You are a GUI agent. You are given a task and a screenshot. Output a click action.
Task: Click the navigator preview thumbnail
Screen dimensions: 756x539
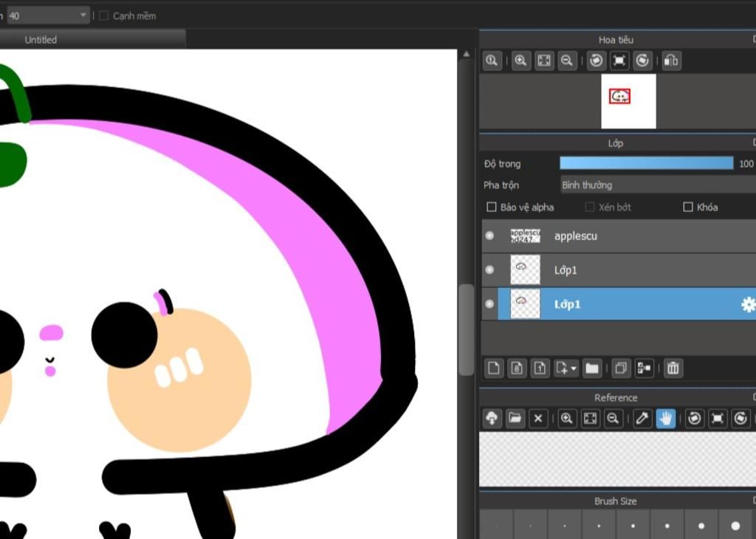(x=629, y=101)
